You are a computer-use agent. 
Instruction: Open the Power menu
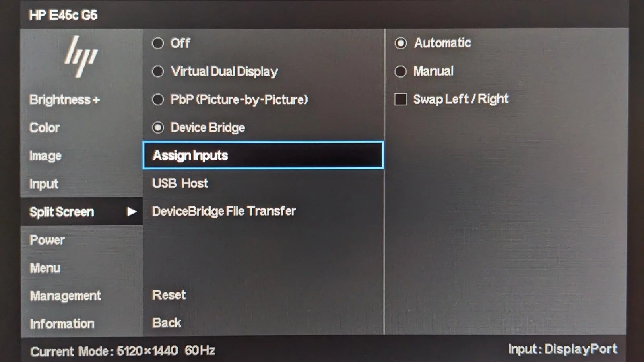point(47,240)
